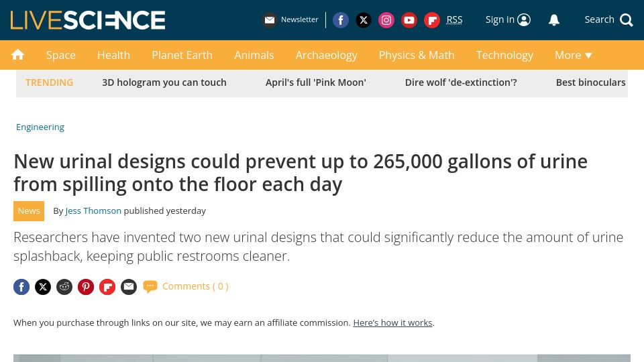
Task: Open author Jess Thomson's profile
Action: click(93, 211)
